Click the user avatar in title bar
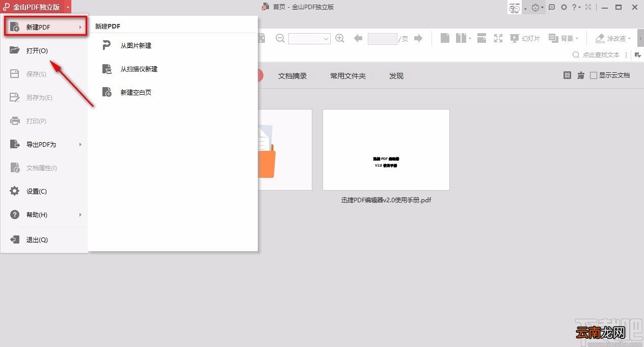 pos(514,7)
